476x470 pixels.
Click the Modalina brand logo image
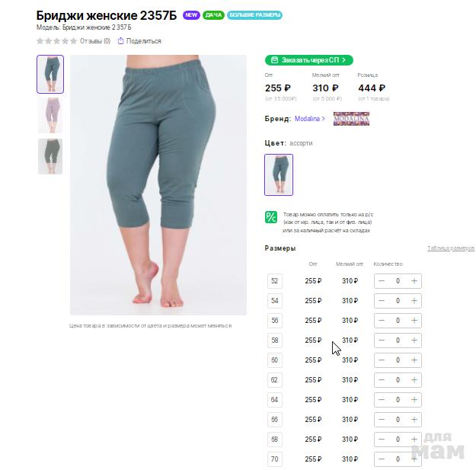point(351,119)
